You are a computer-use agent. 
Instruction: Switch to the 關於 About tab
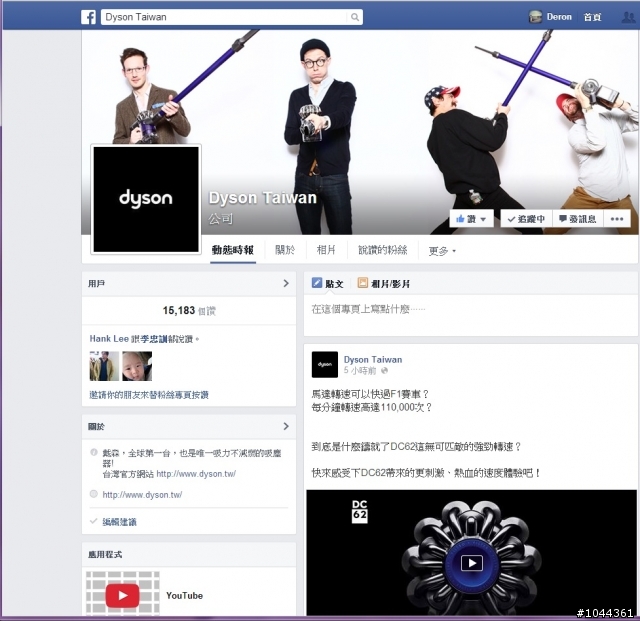[285, 250]
